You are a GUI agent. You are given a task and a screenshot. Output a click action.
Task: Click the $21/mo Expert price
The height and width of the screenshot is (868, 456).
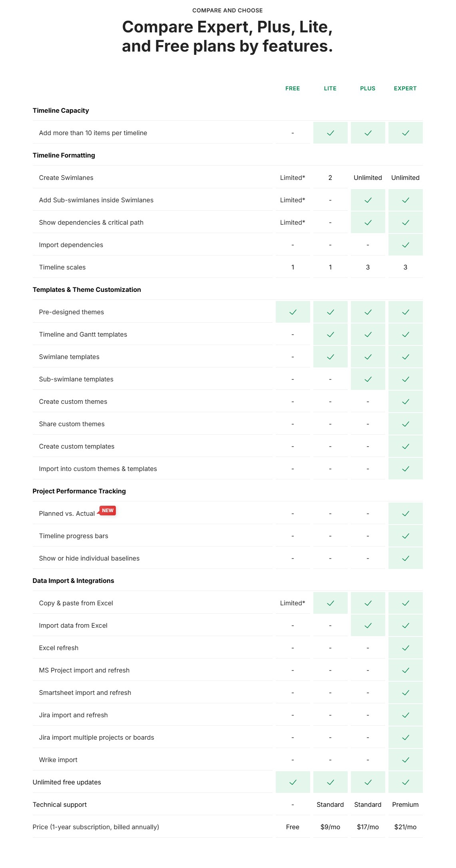[405, 827]
